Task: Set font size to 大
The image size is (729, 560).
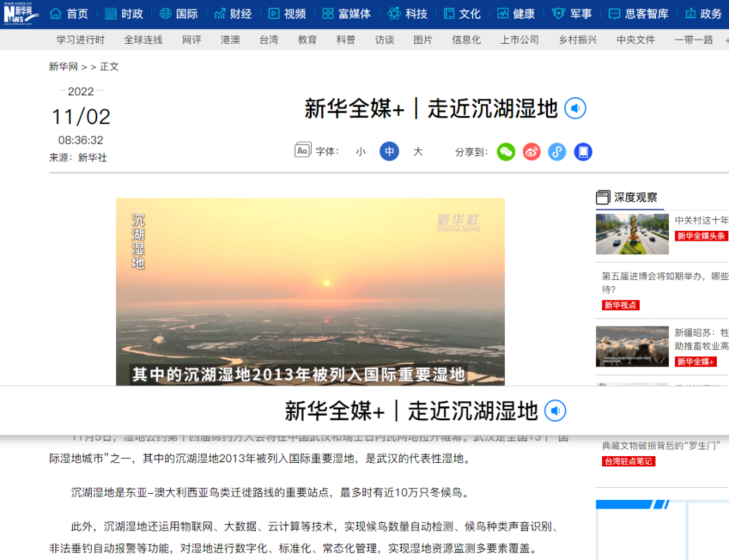Action: coord(418,152)
